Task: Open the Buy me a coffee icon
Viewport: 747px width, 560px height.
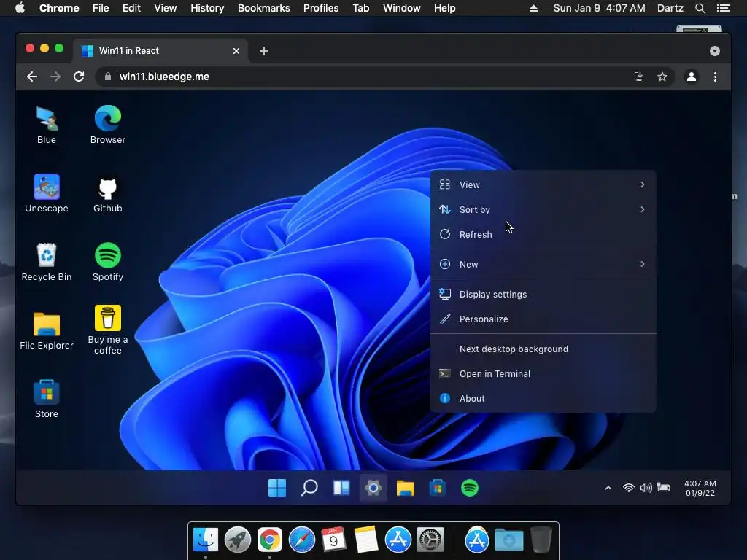Action: coord(108,330)
